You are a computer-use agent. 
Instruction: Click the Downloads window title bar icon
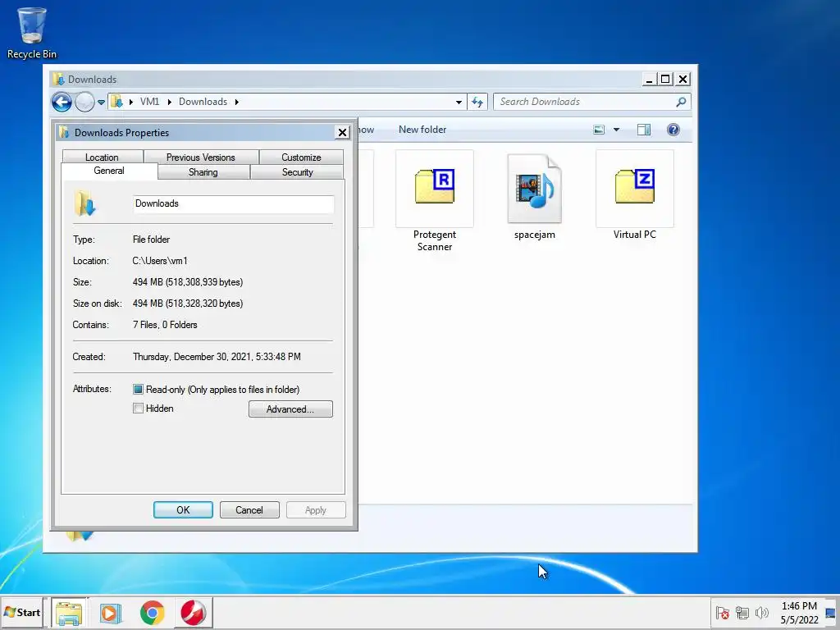click(58, 80)
